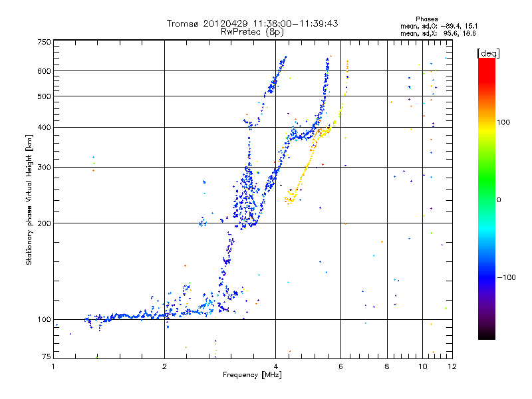532x399 pixels.
Task: Click the y-axis tick label '400'
Action: coord(44,128)
